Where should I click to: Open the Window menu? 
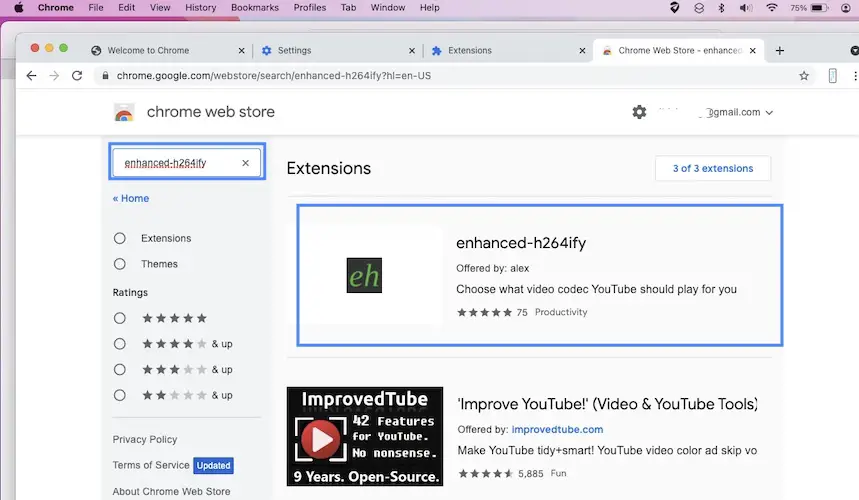[388, 8]
